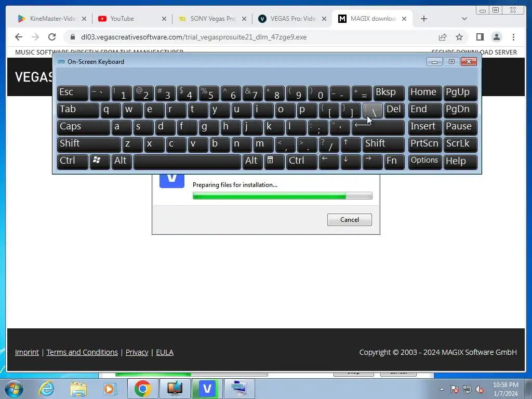The height and width of the screenshot is (399, 532).
Task: Open the VEGAS installer taskbar icon
Action: [207, 389]
